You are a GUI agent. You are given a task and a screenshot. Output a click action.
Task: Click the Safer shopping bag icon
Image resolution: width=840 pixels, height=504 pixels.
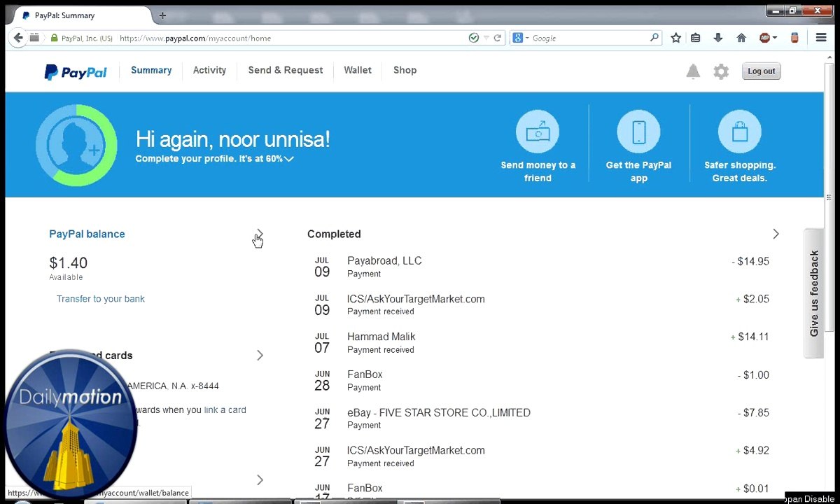pyautogui.click(x=740, y=132)
